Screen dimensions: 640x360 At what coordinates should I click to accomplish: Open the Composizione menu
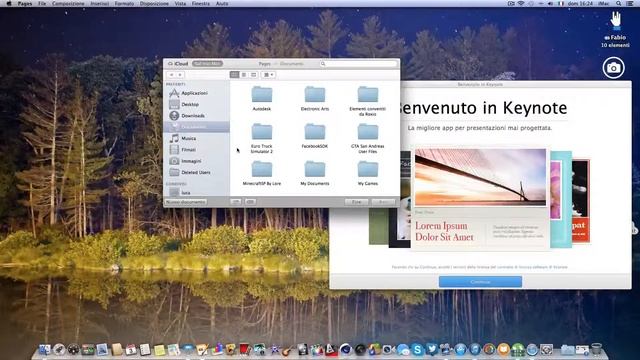(x=68, y=3)
